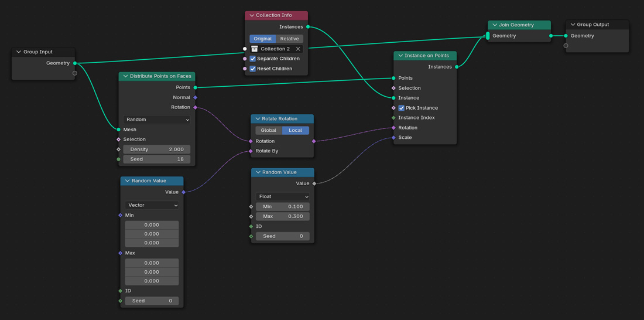
Task: Click the Geometry input socket on Group Output
Action: 566,36
